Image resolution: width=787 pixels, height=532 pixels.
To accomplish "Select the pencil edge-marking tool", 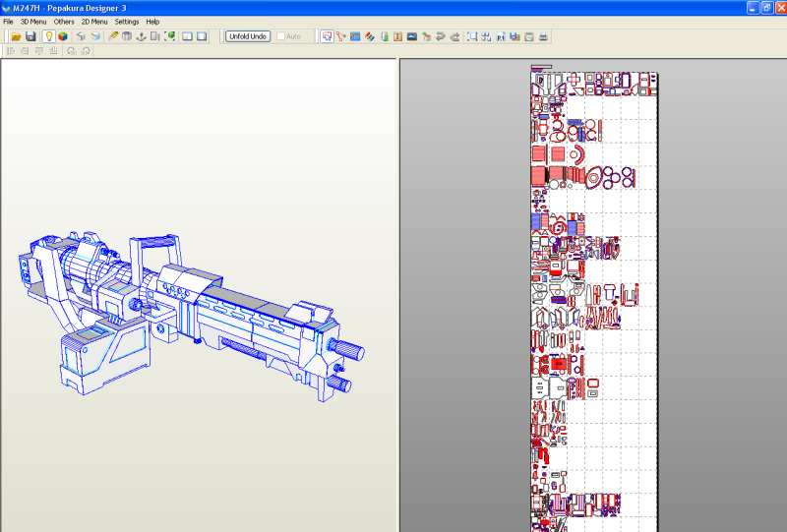I will [113, 36].
